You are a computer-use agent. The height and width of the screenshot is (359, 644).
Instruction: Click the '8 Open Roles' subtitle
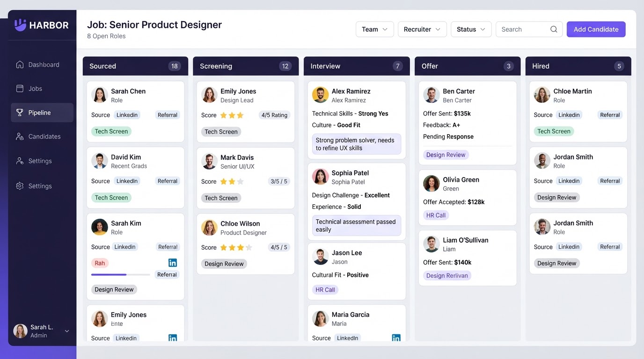pyautogui.click(x=106, y=36)
